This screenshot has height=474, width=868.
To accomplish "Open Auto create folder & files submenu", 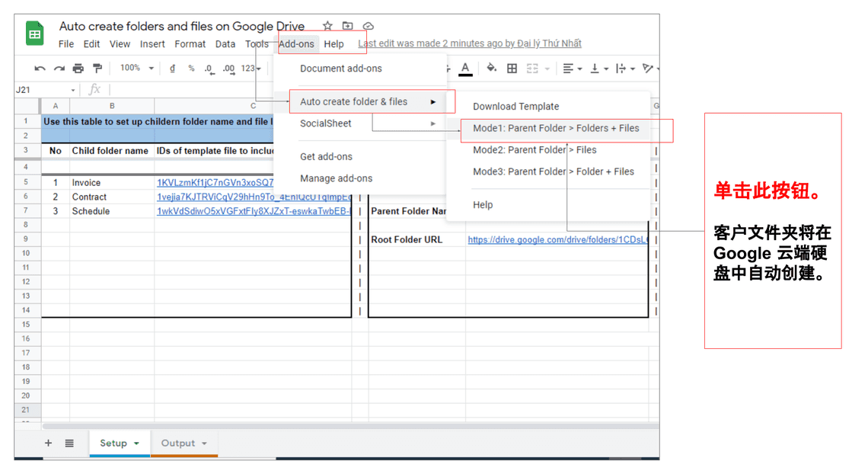I will (x=354, y=101).
